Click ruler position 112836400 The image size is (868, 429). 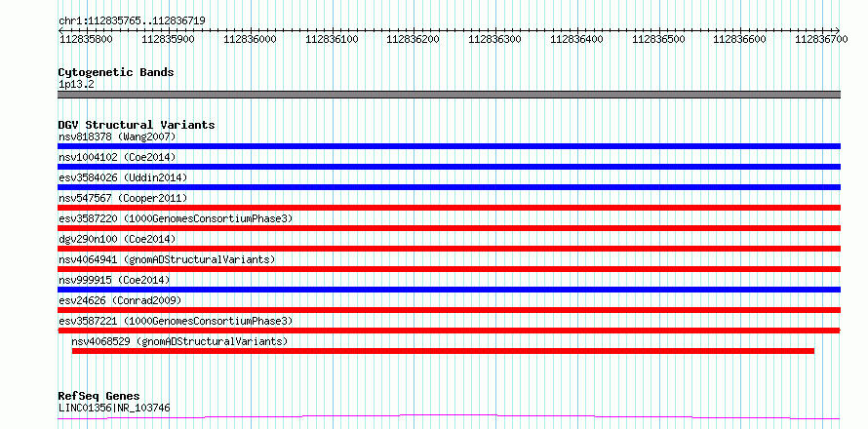[576, 39]
